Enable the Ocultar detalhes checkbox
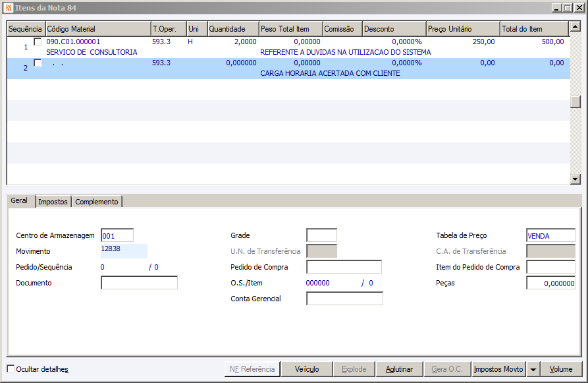Viewport: 588px width, 383px height. (11, 368)
